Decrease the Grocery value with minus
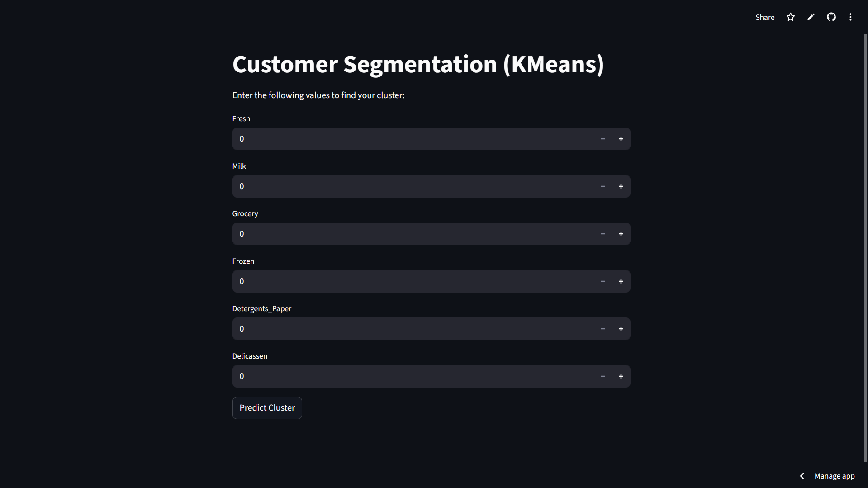 pyautogui.click(x=602, y=234)
